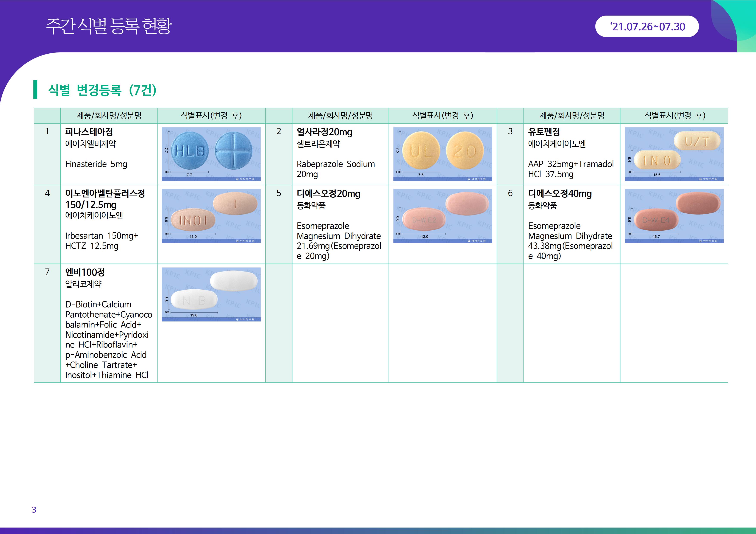Open the orange INOI tablet image
The image size is (756, 534).
tap(211, 216)
